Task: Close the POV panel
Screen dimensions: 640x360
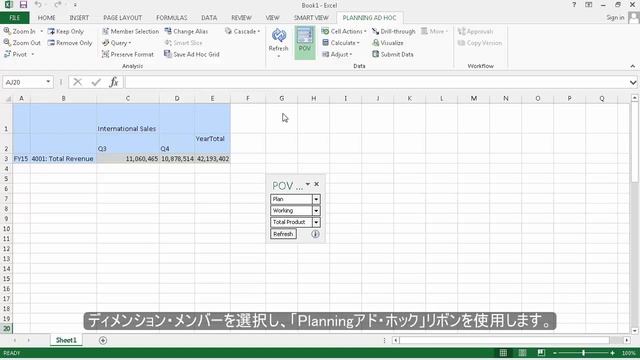Action: pos(317,184)
